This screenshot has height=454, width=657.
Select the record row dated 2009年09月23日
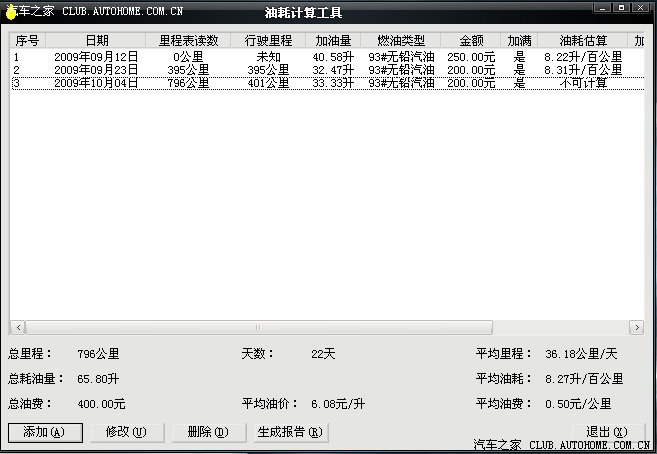[327, 70]
